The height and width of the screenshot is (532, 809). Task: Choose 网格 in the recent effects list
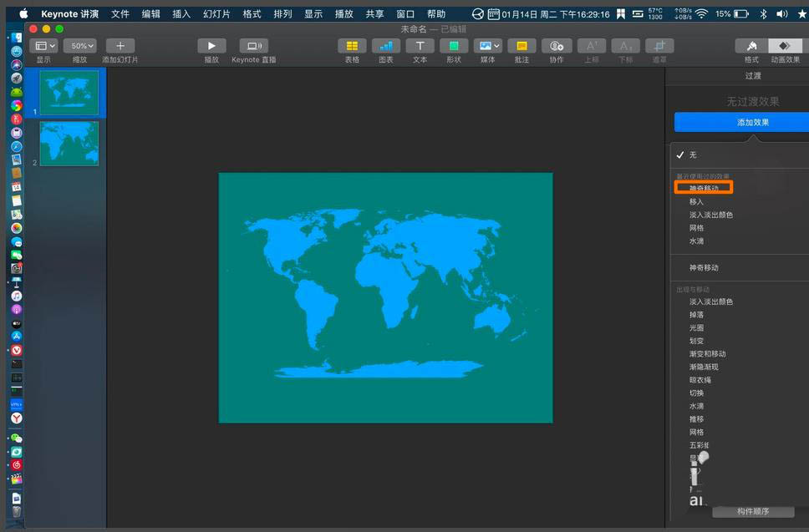pos(696,228)
